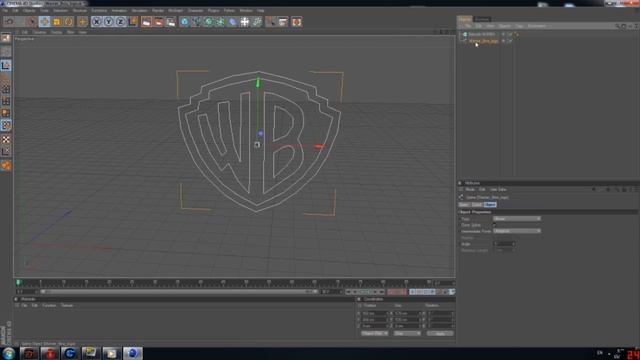Activate the Rotate tool
640x360 pixels.
tap(69, 21)
